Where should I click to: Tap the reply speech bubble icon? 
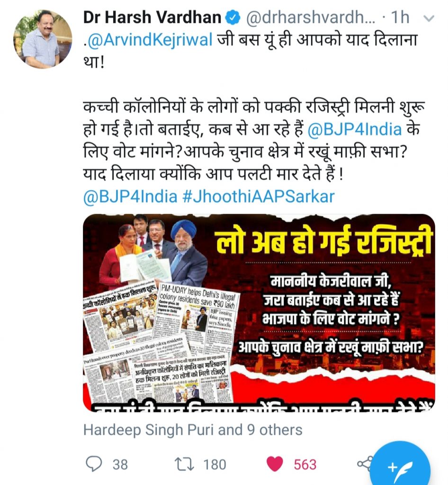tap(93, 464)
